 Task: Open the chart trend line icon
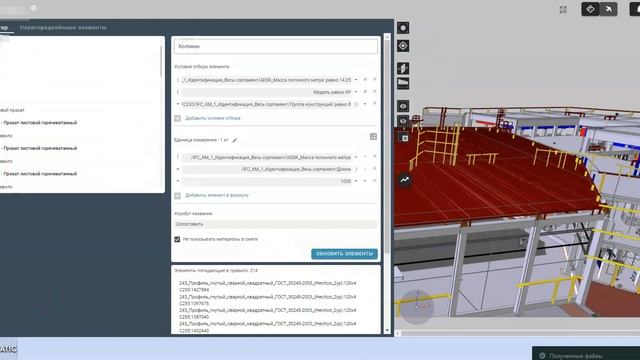coord(404,180)
